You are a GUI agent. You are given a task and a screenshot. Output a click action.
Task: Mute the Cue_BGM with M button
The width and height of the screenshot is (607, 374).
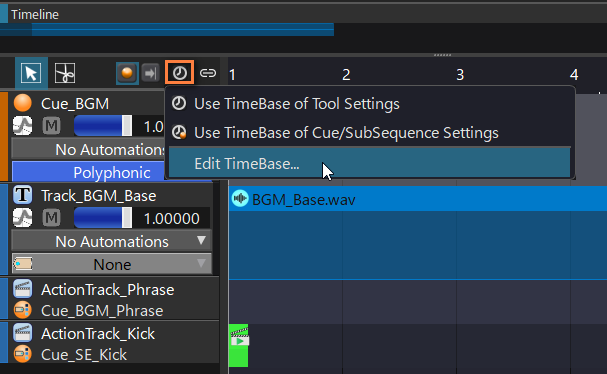tap(51, 126)
